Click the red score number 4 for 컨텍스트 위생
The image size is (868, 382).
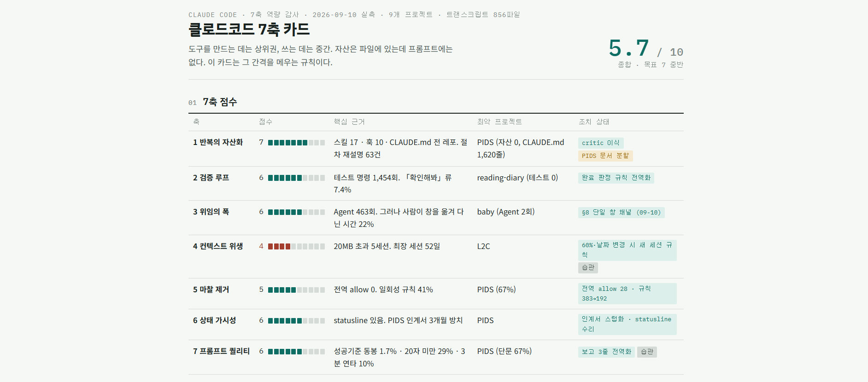point(261,247)
